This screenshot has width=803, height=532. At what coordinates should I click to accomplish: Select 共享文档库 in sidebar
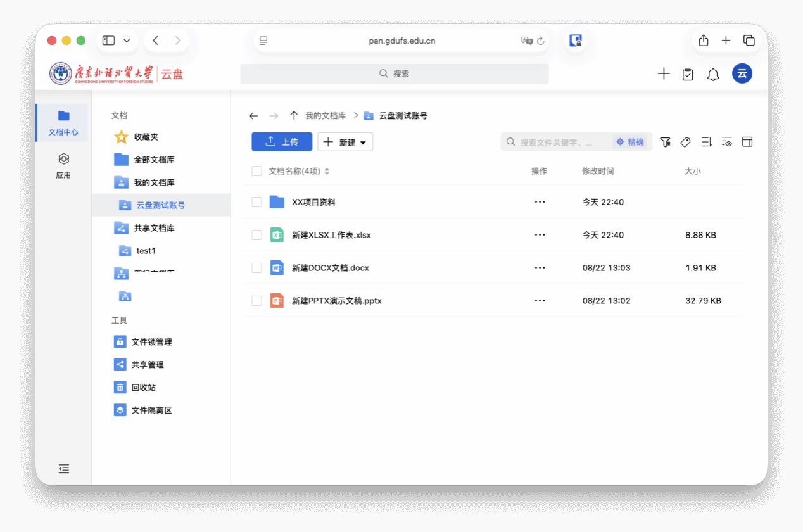pos(154,228)
